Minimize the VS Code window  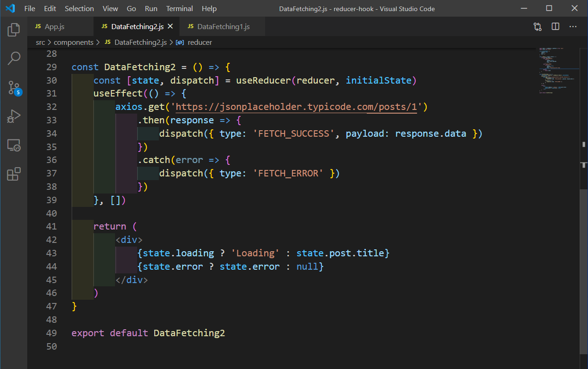tap(524, 8)
